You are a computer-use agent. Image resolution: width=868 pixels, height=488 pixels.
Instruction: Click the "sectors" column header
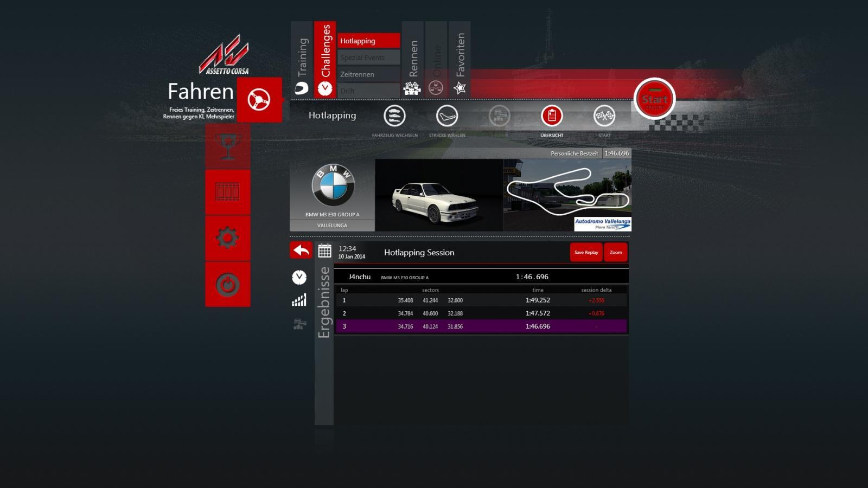[430, 290]
